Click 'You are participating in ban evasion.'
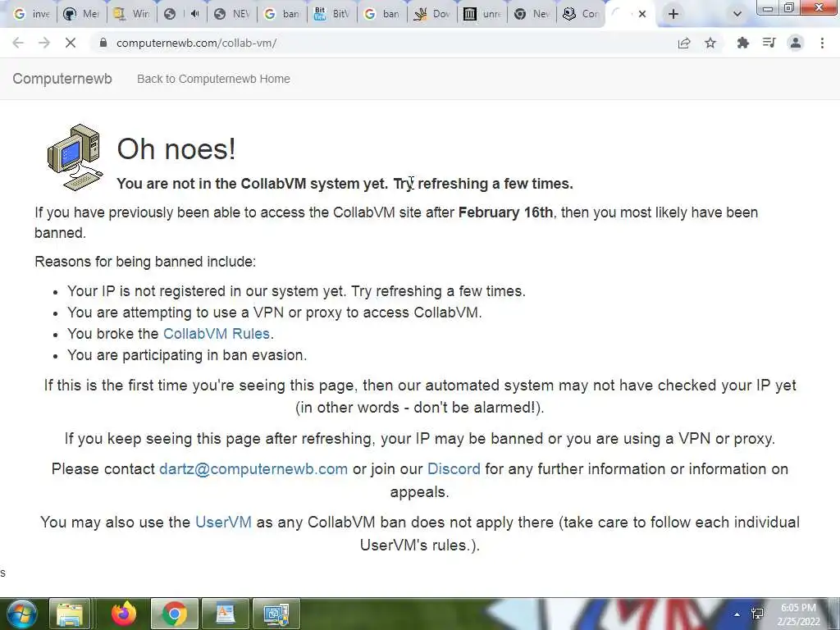Screen dimensions: 840x630 click(187, 355)
